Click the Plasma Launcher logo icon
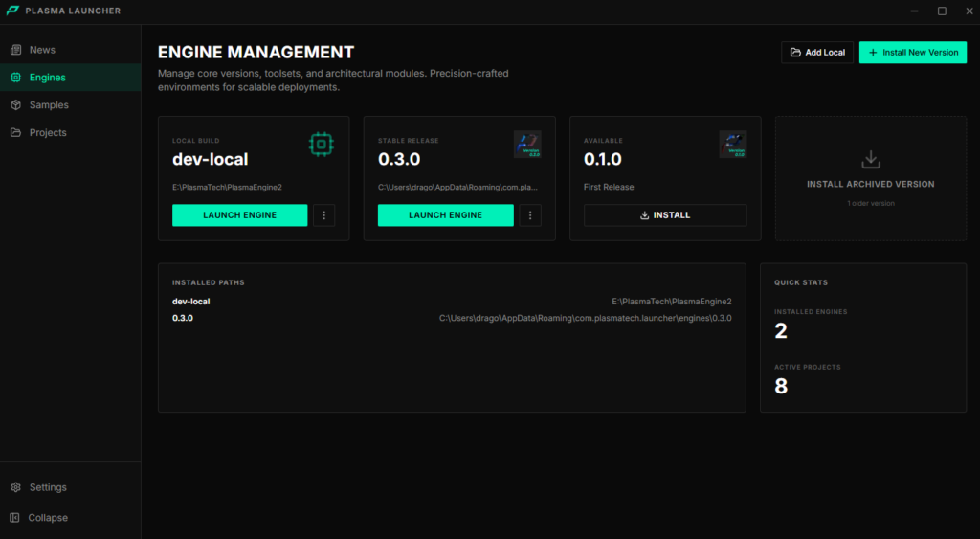 coord(12,11)
